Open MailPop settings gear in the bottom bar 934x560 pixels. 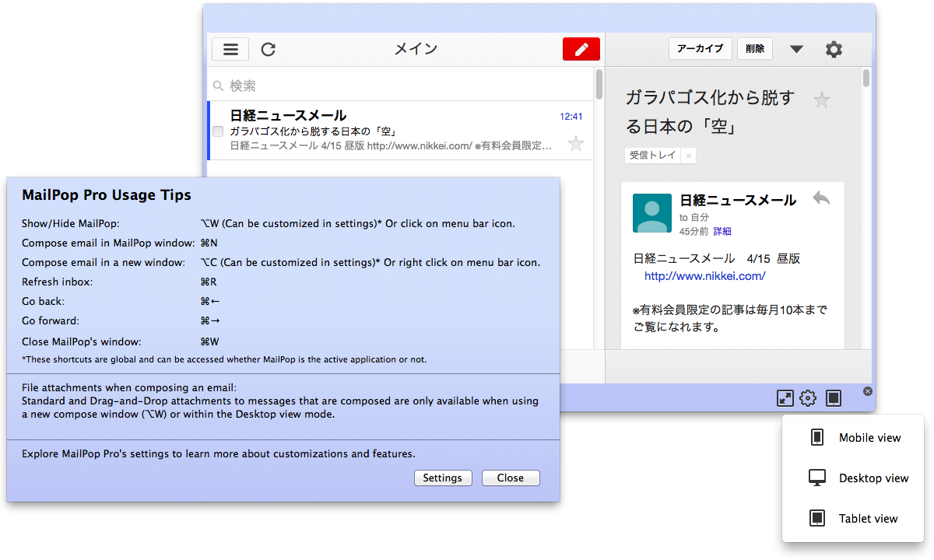[x=808, y=398]
